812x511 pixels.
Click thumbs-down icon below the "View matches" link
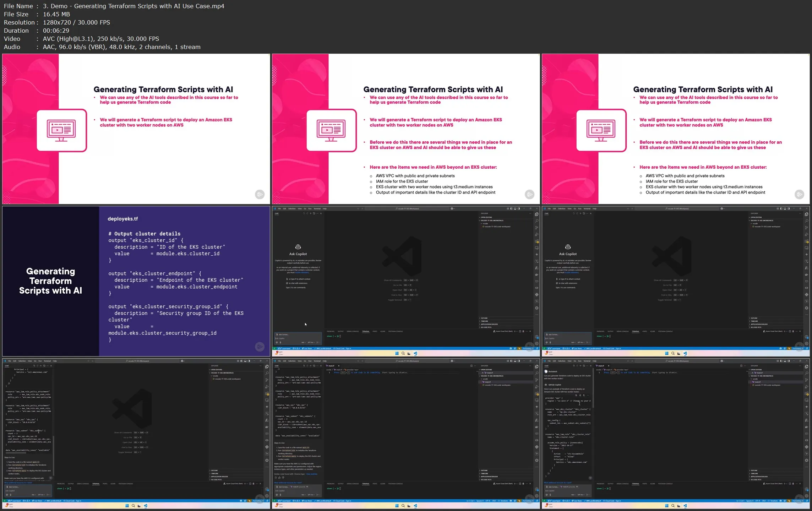click(x=283, y=478)
